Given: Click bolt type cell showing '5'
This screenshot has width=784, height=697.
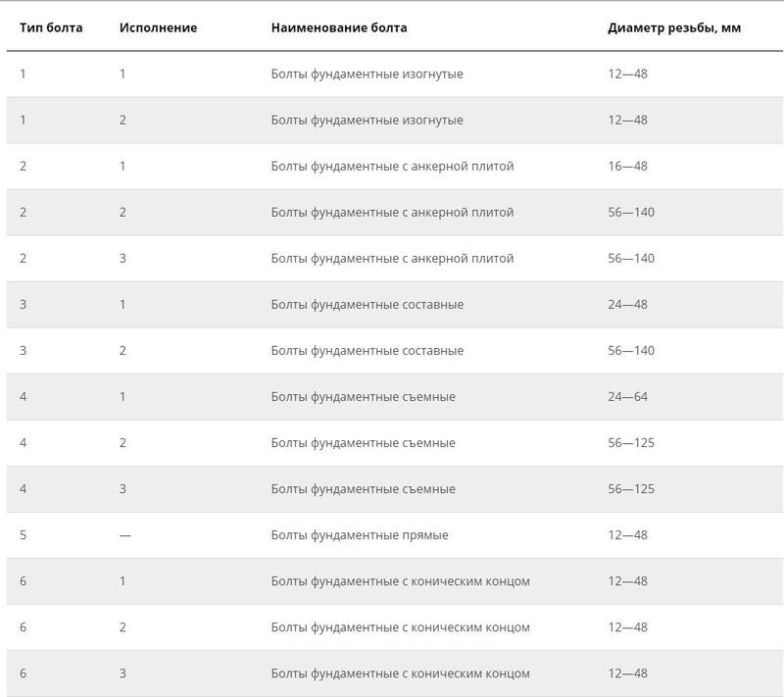Looking at the screenshot, I should click(x=23, y=535).
